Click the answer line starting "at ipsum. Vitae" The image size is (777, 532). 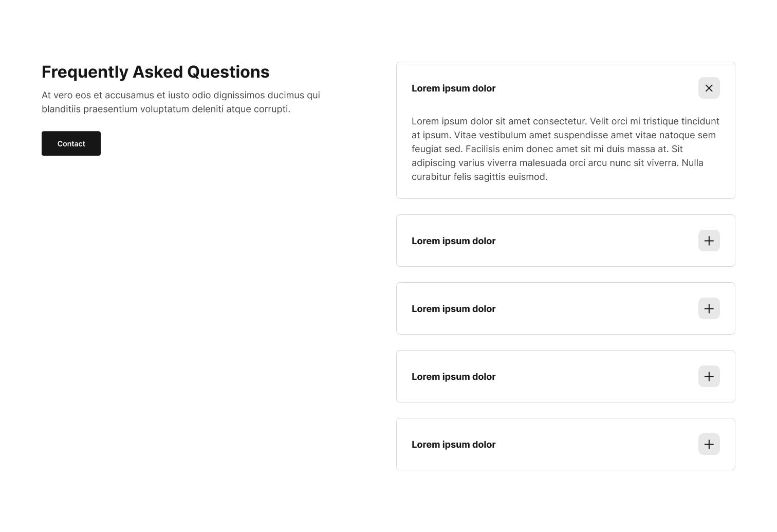[564, 135]
